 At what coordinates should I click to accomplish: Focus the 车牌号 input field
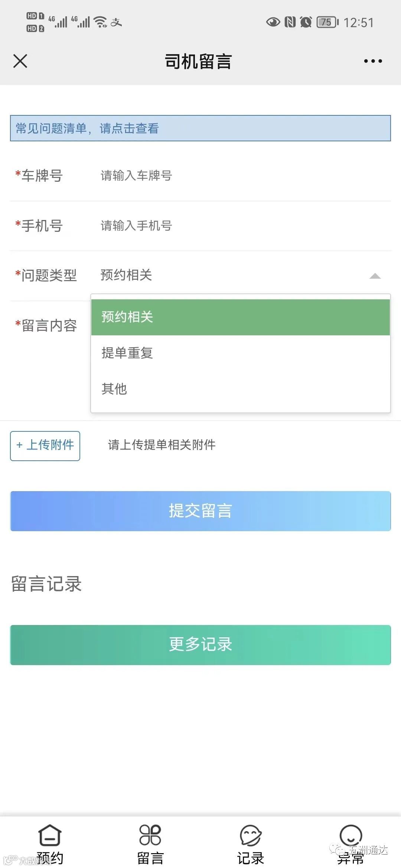241,175
